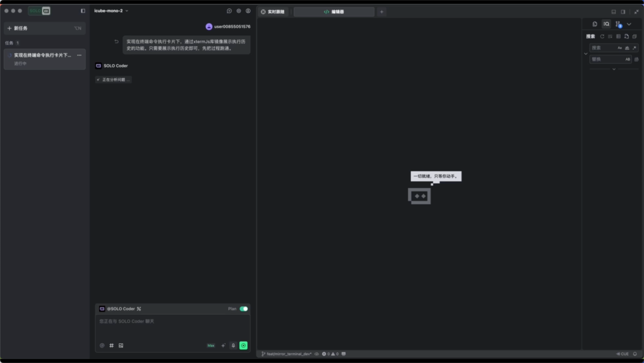Toggle the Plan switch off
The image size is (644, 363).
click(243, 309)
